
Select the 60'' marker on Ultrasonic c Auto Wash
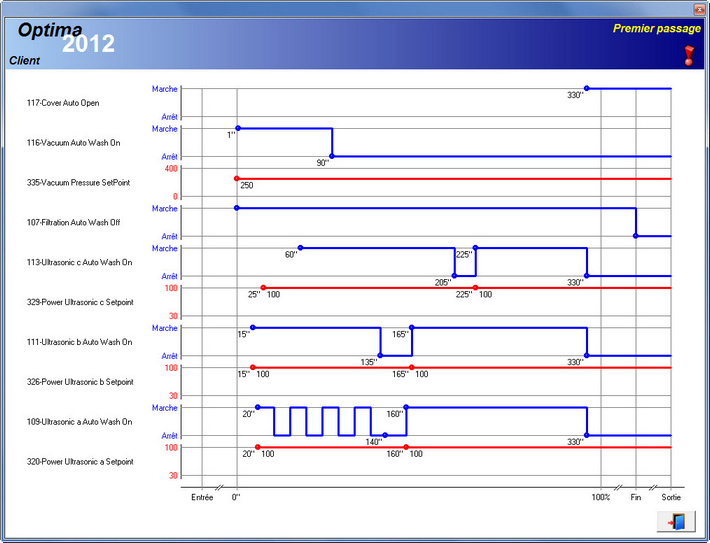point(300,248)
